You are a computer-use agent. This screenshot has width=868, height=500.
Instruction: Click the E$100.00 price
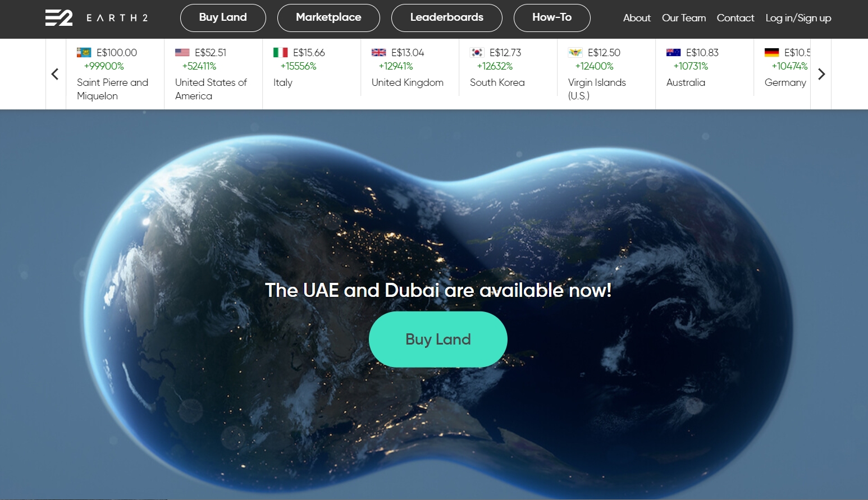117,53
